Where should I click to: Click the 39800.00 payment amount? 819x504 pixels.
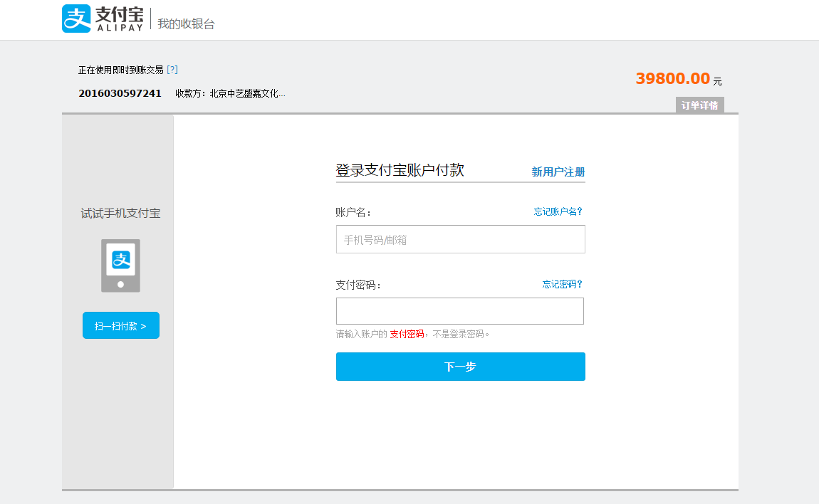click(672, 79)
